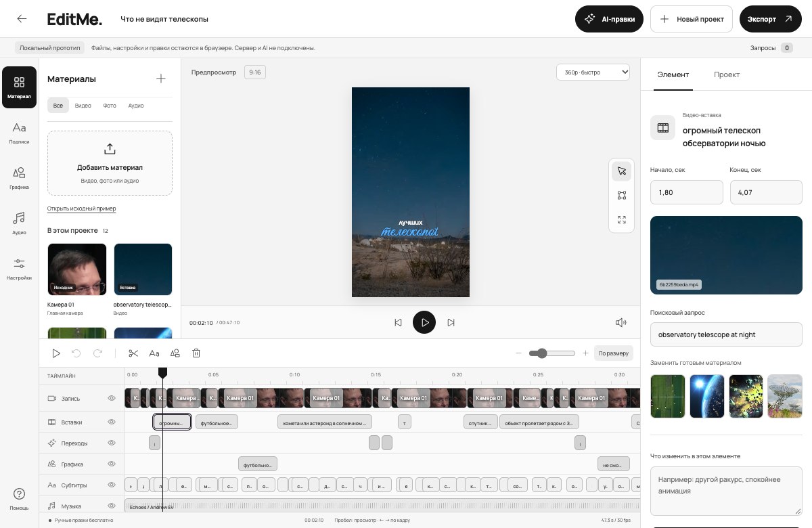Image resolution: width=812 pixels, height=528 pixels.
Task: Start timeline playback from toolbar
Action: tap(56, 353)
